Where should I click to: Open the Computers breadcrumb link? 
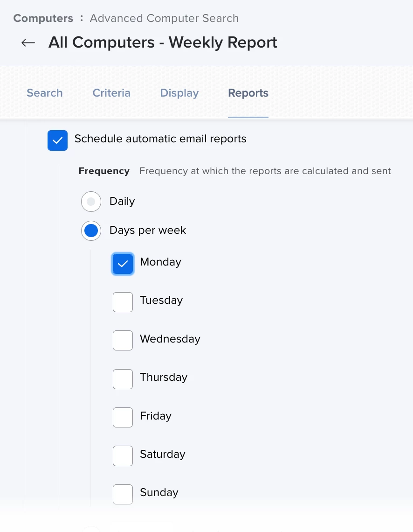pos(43,18)
